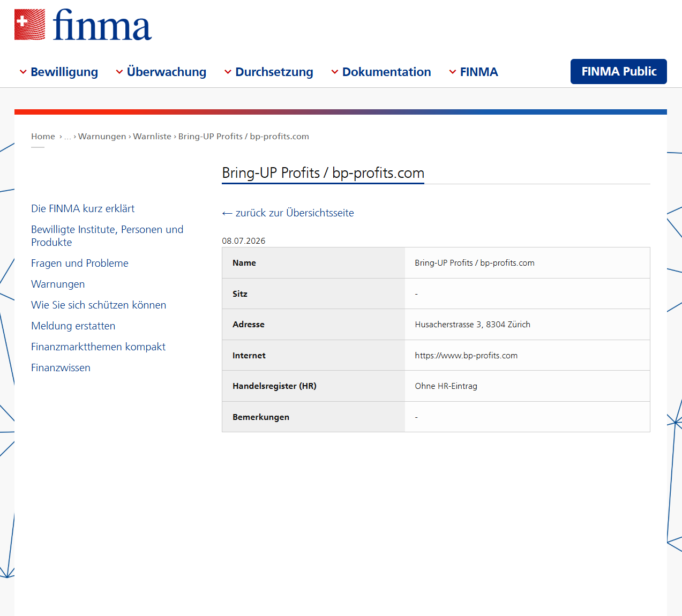Screen dimensions: 682x616
Task: Click the FINMA Public button
Action: pyautogui.click(x=619, y=71)
